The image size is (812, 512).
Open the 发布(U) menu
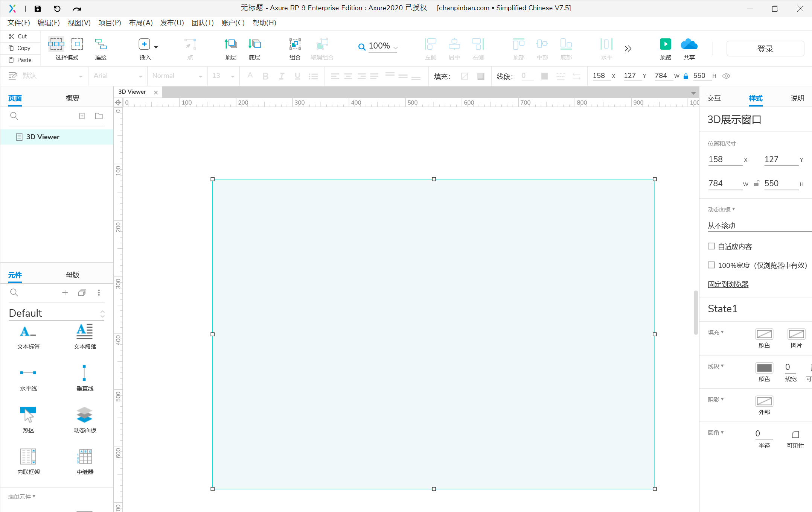[172, 23]
